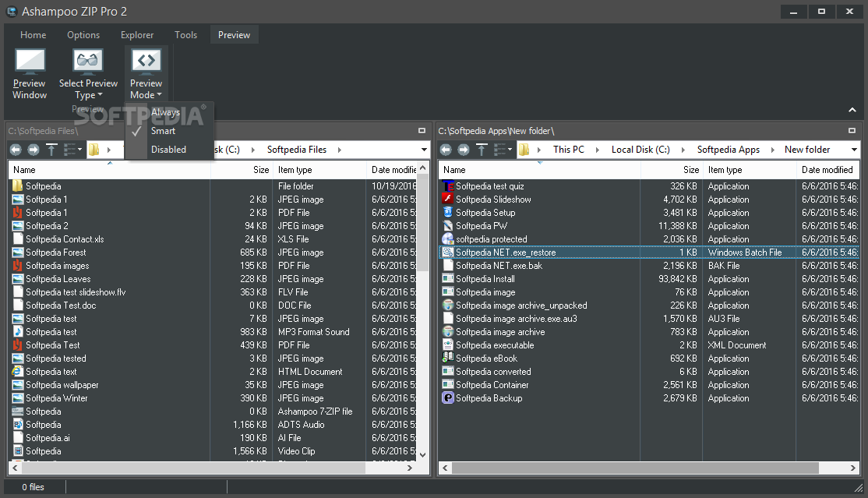Choose Smart preview mode

click(x=163, y=131)
